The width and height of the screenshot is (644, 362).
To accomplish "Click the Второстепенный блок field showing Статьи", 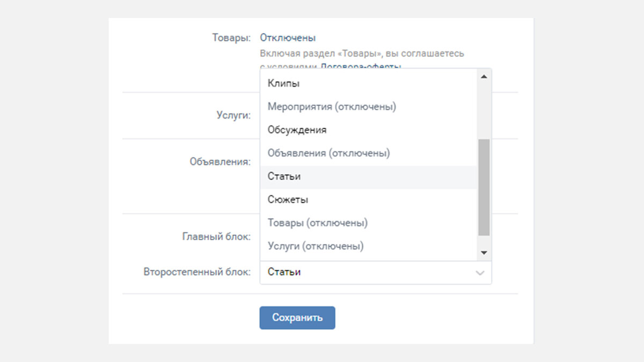I will (x=365, y=272).
